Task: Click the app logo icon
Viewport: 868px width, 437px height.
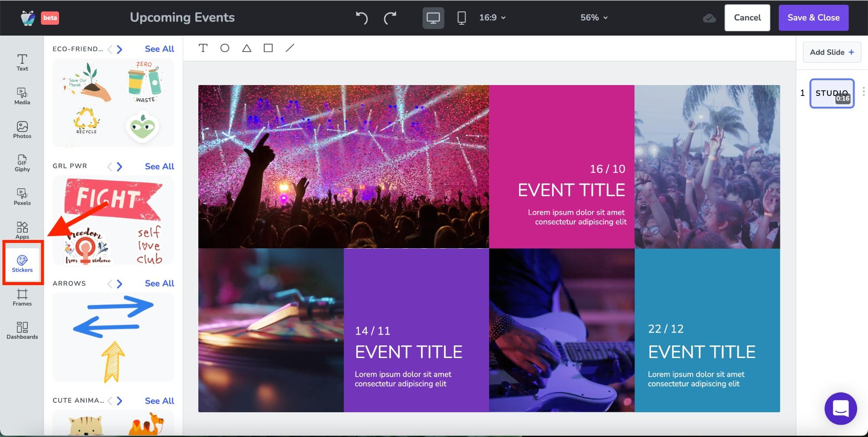Action: pyautogui.click(x=28, y=18)
